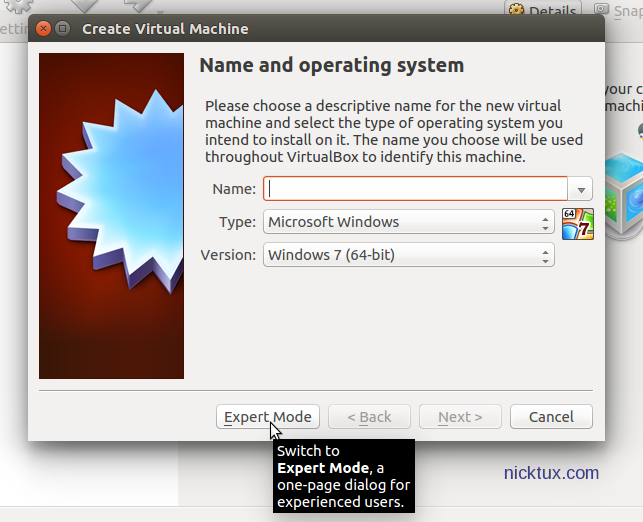This screenshot has width=643, height=522.
Task: Click the Expert Mode tooltip popup
Action: click(x=343, y=476)
